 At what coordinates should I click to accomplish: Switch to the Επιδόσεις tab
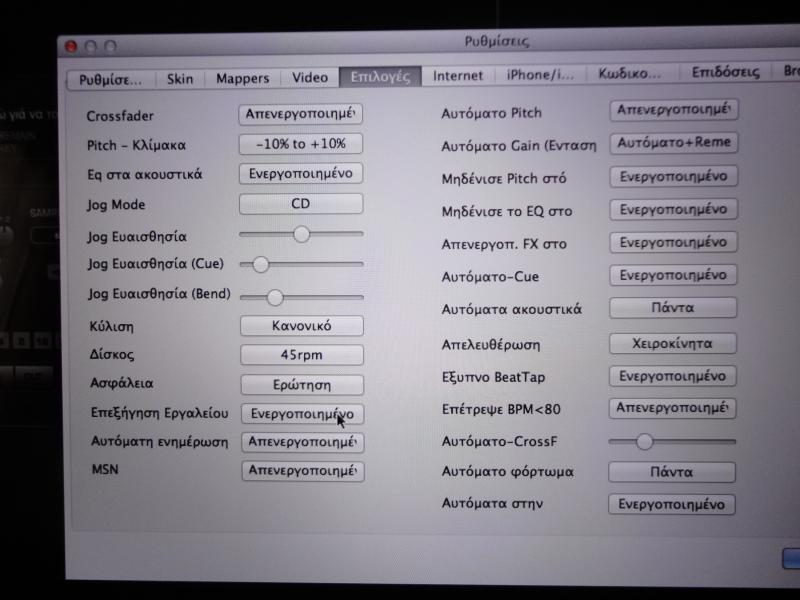click(x=725, y=72)
